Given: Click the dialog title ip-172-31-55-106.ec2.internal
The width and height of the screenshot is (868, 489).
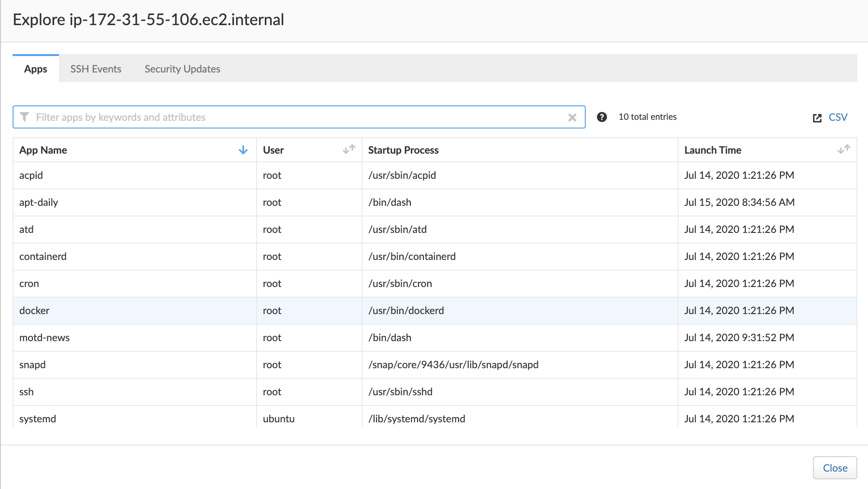Looking at the screenshot, I should click(176, 19).
